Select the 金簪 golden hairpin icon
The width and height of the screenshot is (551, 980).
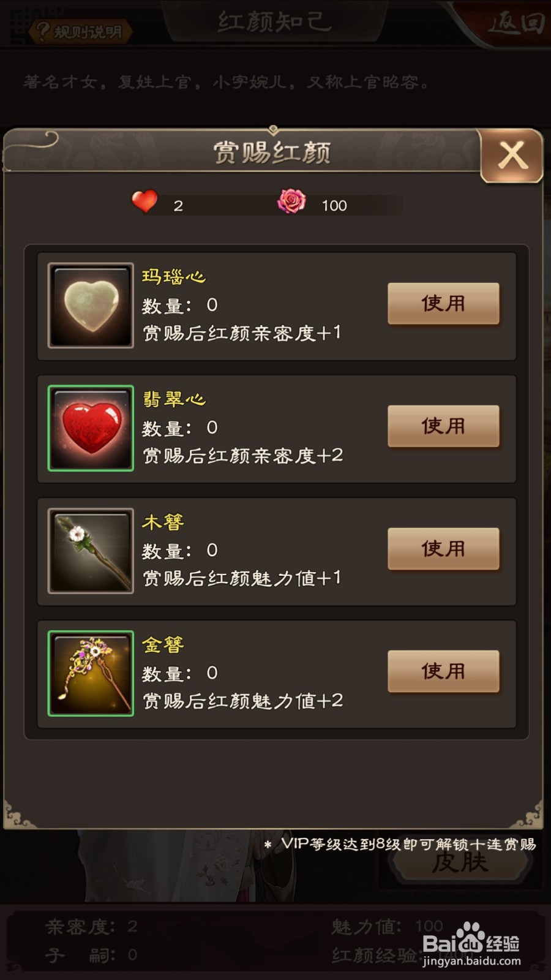pos(91,673)
